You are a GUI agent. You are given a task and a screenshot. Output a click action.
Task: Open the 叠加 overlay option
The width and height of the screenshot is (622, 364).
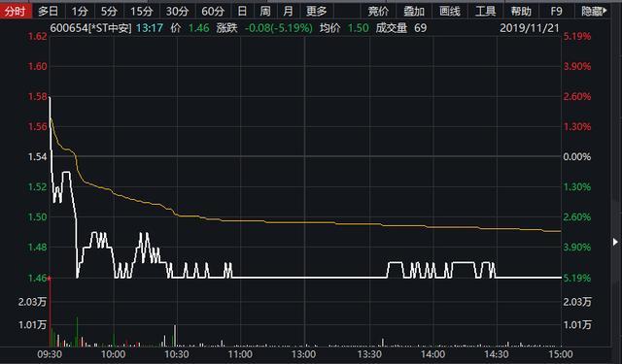click(x=414, y=11)
